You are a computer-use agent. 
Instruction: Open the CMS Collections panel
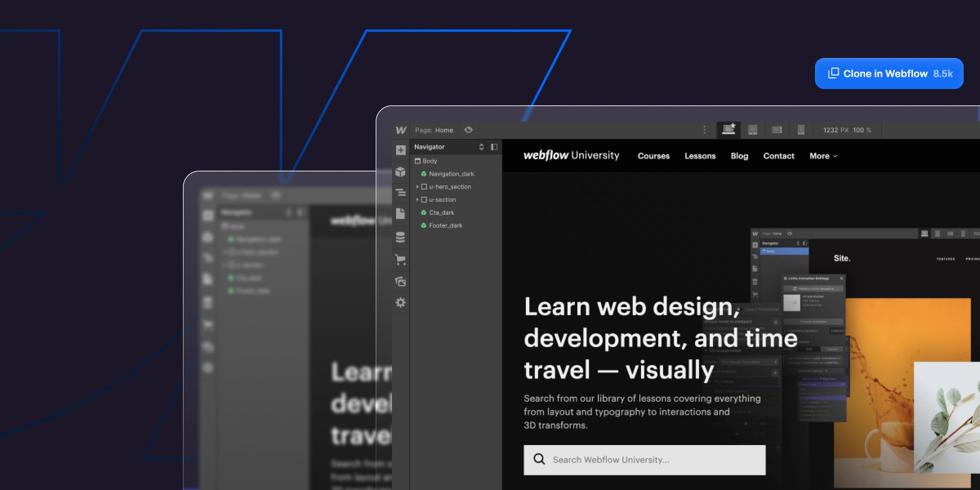(x=400, y=237)
